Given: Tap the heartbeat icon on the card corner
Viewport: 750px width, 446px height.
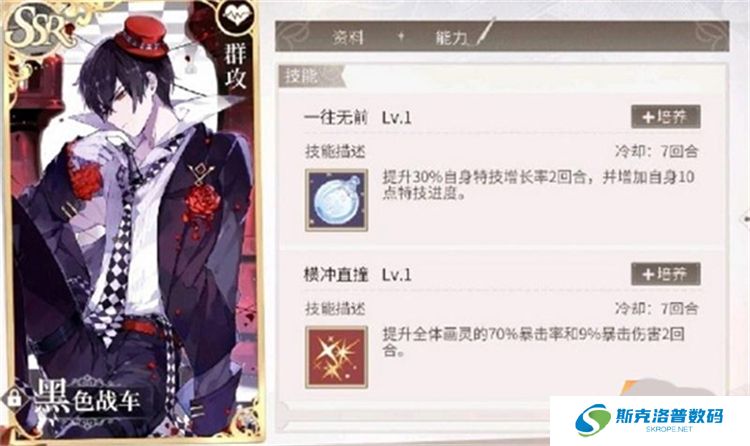Looking at the screenshot, I should tap(236, 18).
